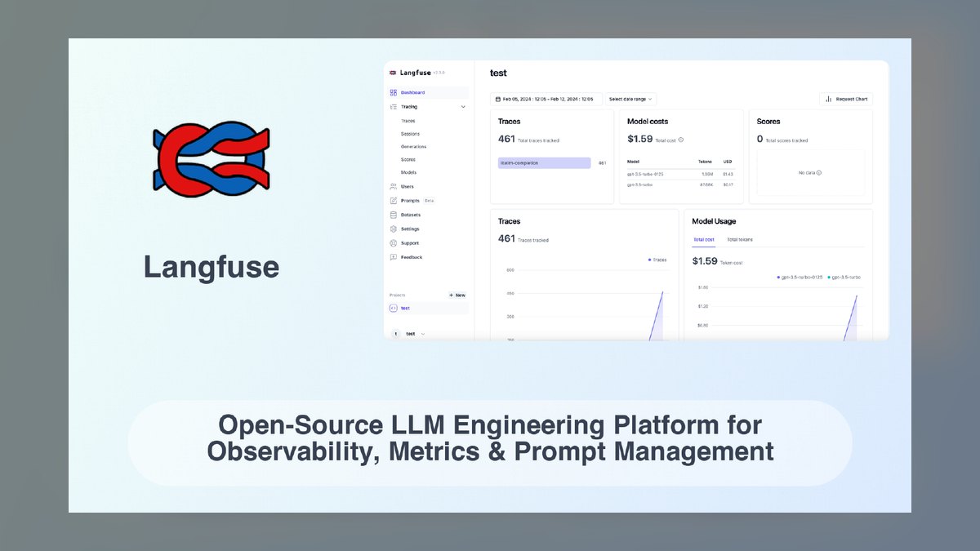Click the gpt-3.5-turbo-0125 legend dot
The height and width of the screenshot is (551, 980).
pos(778,278)
